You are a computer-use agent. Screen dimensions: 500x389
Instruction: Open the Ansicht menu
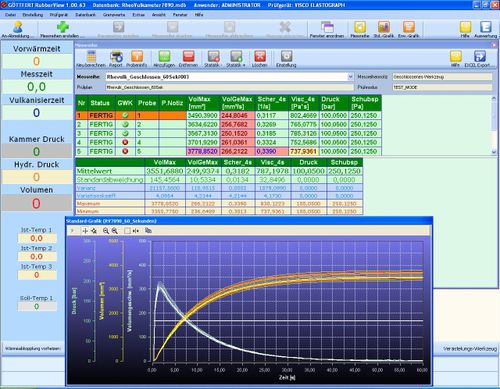click(158, 15)
